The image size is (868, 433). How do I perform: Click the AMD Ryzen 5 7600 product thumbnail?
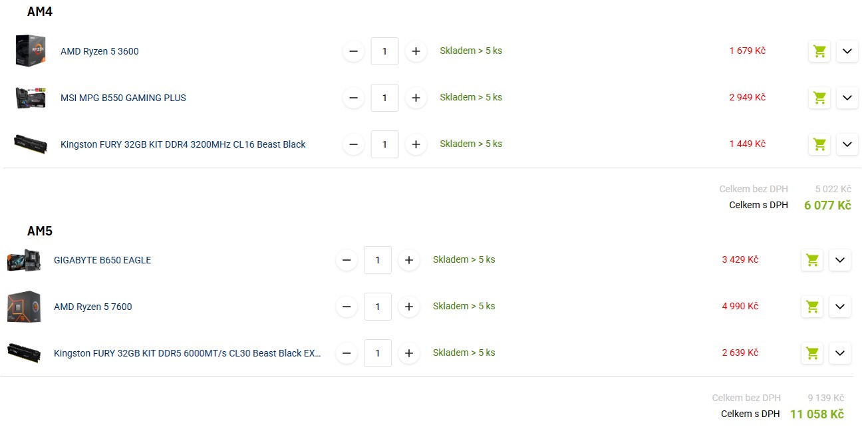tap(24, 307)
